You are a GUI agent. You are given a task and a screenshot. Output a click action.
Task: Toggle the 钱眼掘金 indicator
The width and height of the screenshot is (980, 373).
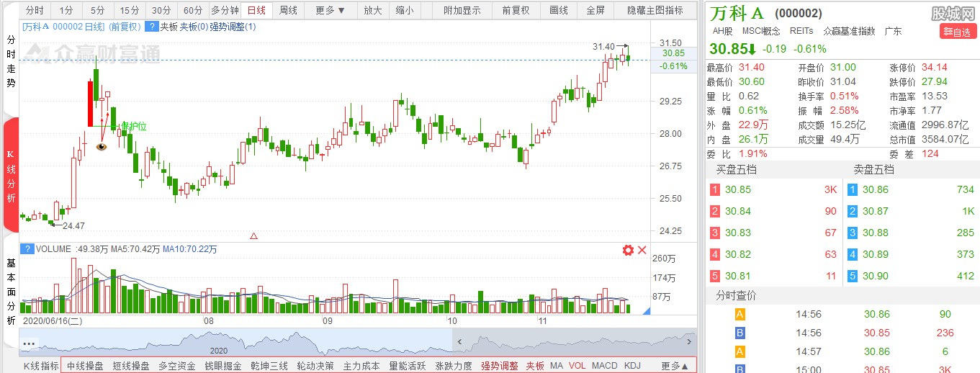coord(223,366)
